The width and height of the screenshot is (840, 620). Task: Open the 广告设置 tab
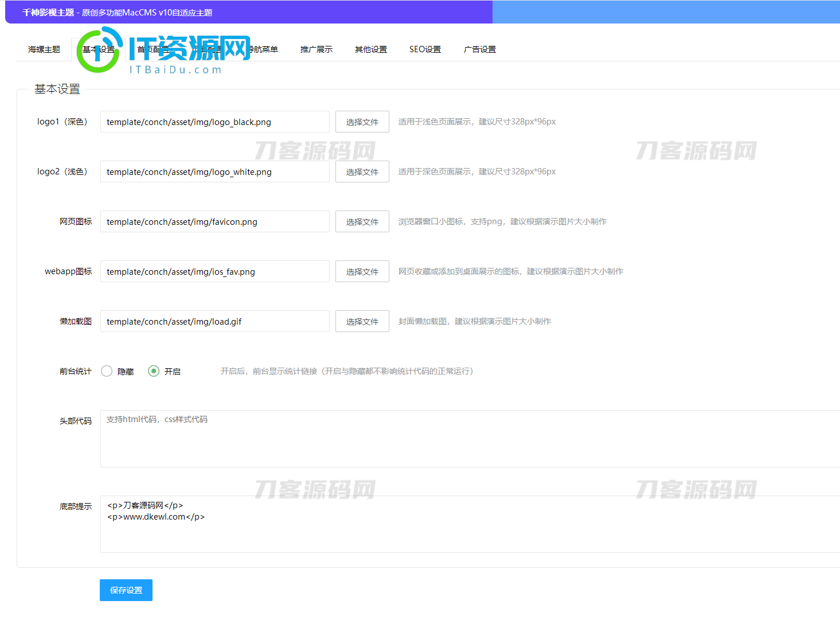[x=480, y=49]
